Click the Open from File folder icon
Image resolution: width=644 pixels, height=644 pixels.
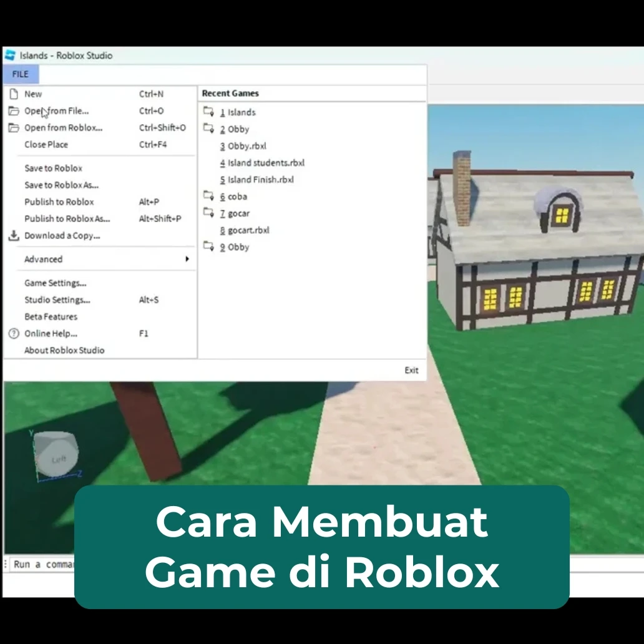13,110
